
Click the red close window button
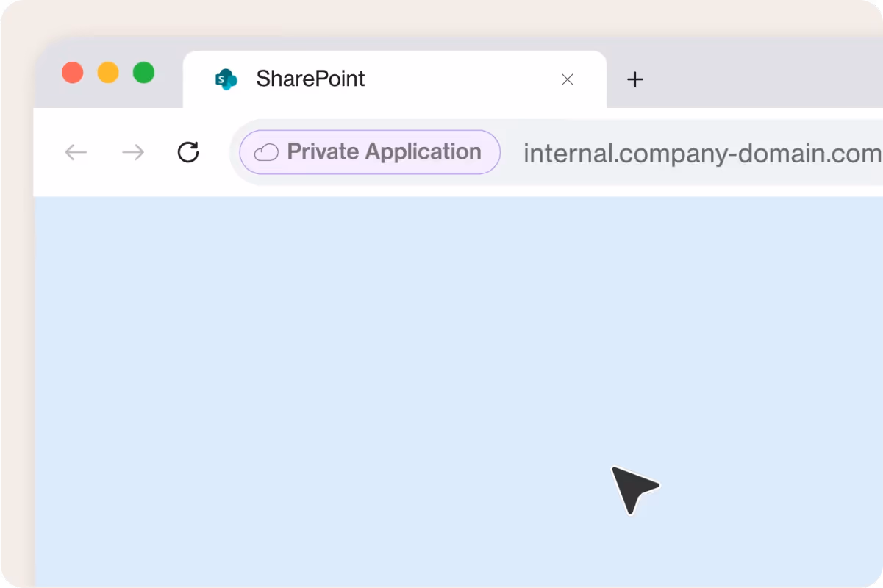coord(72,73)
